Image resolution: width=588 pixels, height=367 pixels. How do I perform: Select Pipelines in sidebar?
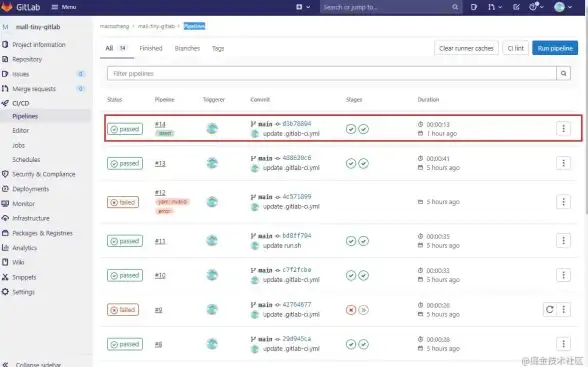25,116
